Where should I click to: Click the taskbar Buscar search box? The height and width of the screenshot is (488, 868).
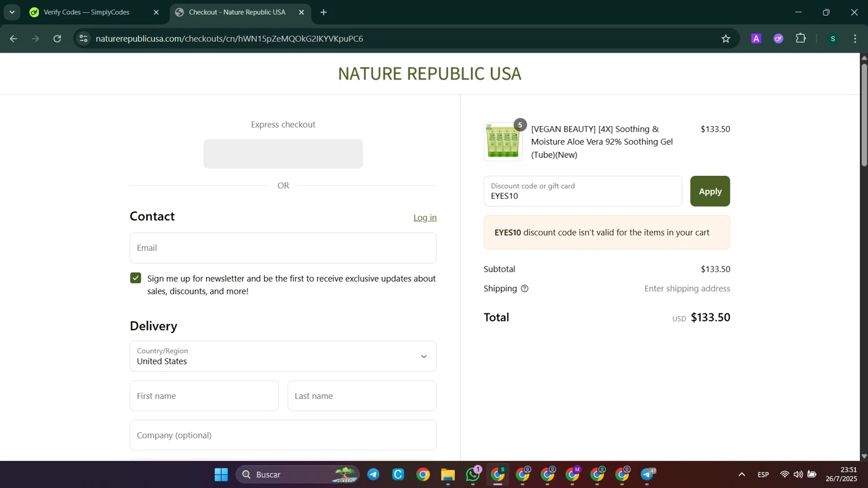pos(297,475)
